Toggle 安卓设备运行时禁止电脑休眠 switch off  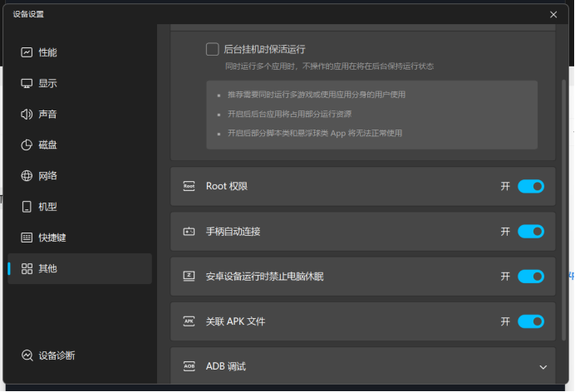[530, 276]
